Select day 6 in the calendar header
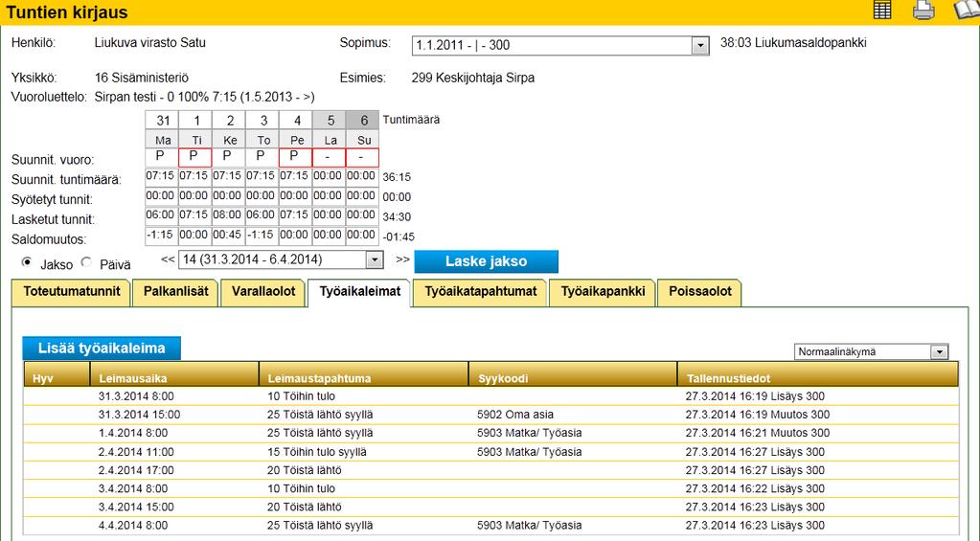This screenshot has height=541, width=980. [x=364, y=121]
